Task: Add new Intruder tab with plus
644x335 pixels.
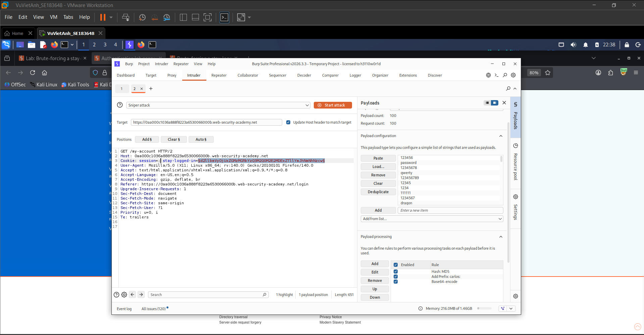Action: point(151,89)
